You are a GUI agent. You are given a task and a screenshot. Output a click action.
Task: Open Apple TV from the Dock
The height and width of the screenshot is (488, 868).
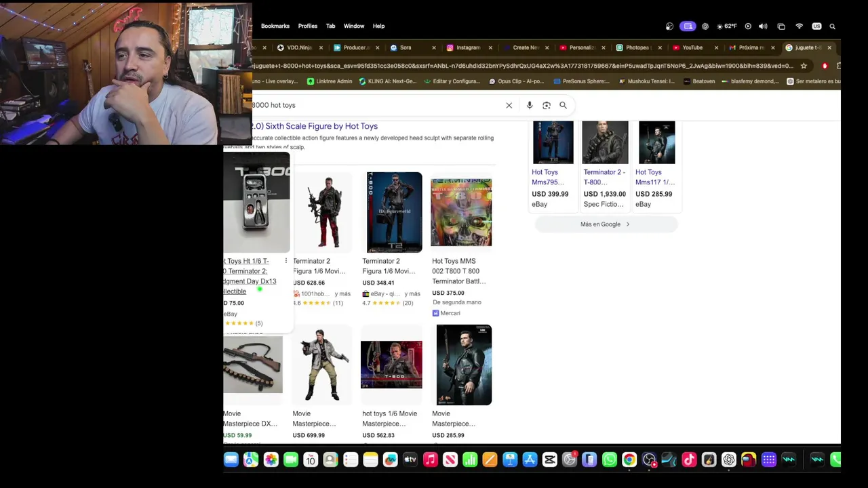point(410,460)
